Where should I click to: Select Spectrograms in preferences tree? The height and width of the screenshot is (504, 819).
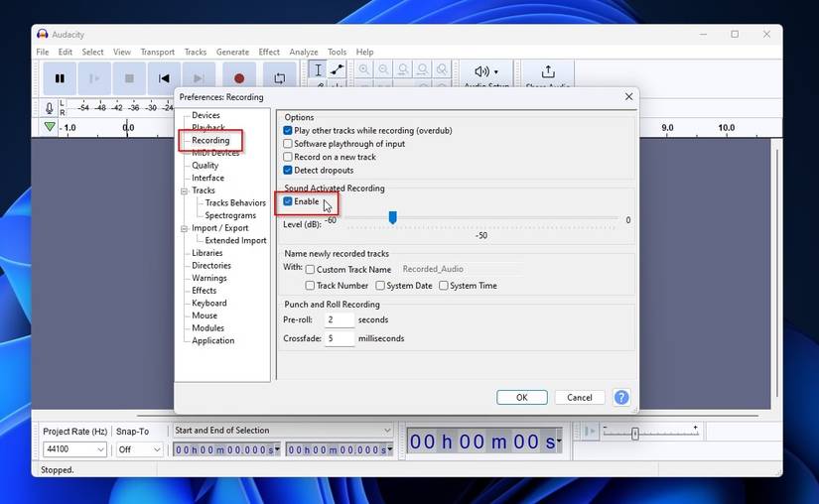(x=230, y=215)
